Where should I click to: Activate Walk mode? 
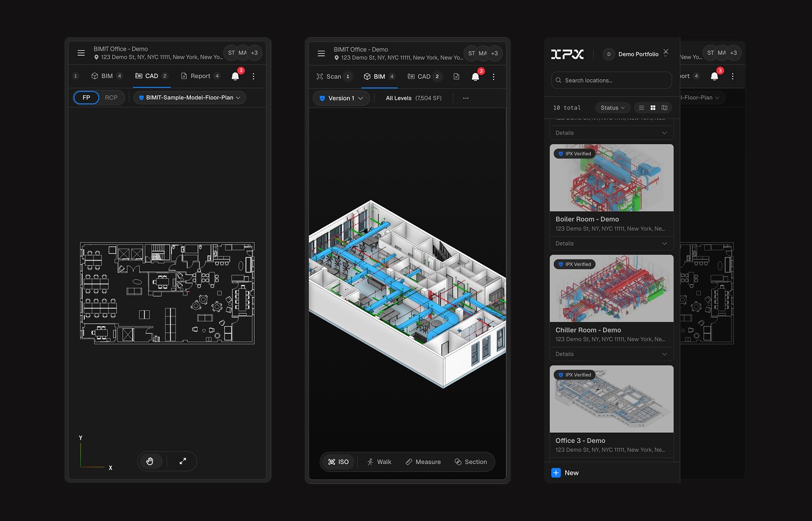click(x=379, y=462)
